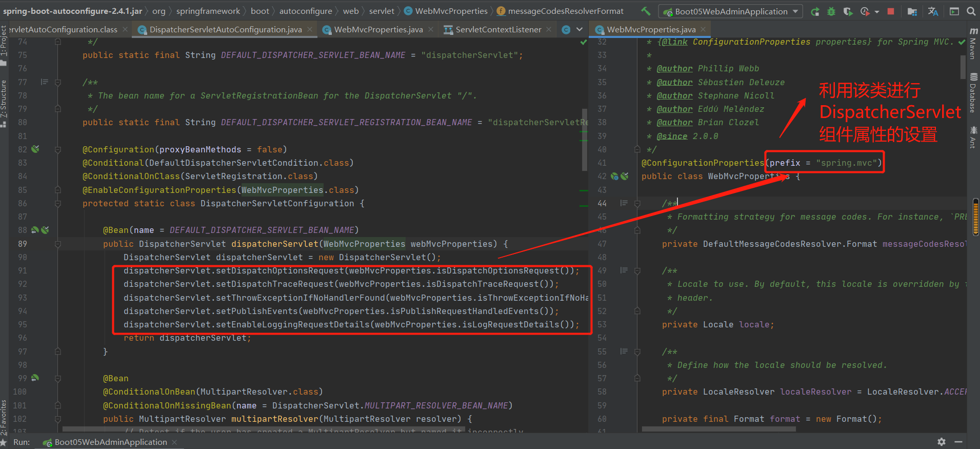Screen dimensions: 980x449
Task: Click the right editor horizontal scrollbar
Action: [719, 429]
